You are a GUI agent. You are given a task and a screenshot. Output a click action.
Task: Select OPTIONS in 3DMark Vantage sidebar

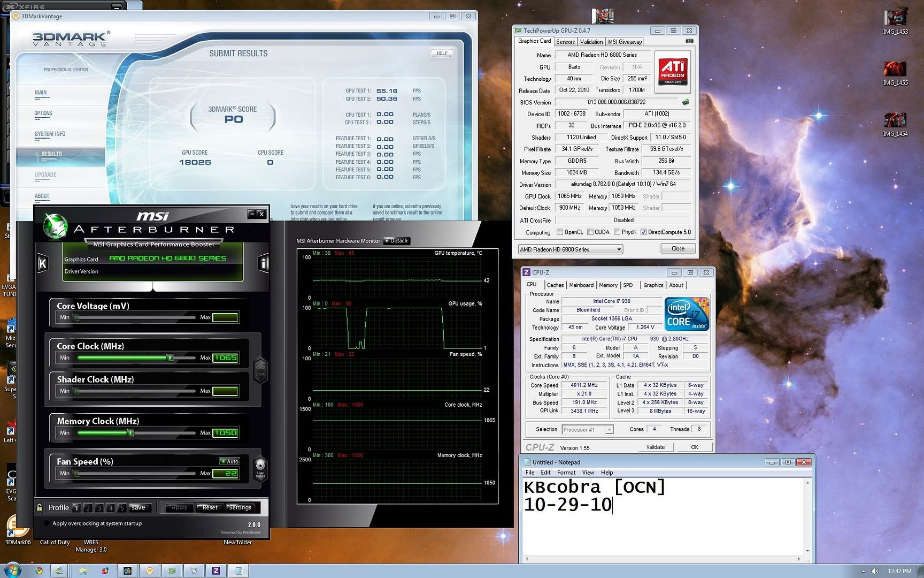click(x=43, y=113)
